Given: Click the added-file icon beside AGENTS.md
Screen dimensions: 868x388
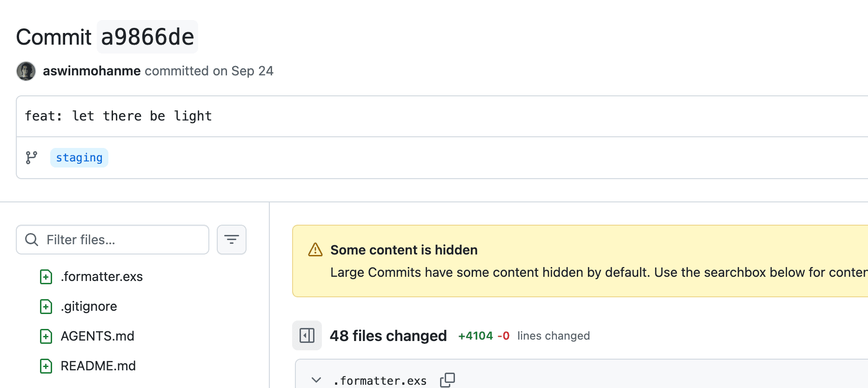Looking at the screenshot, I should (46, 336).
